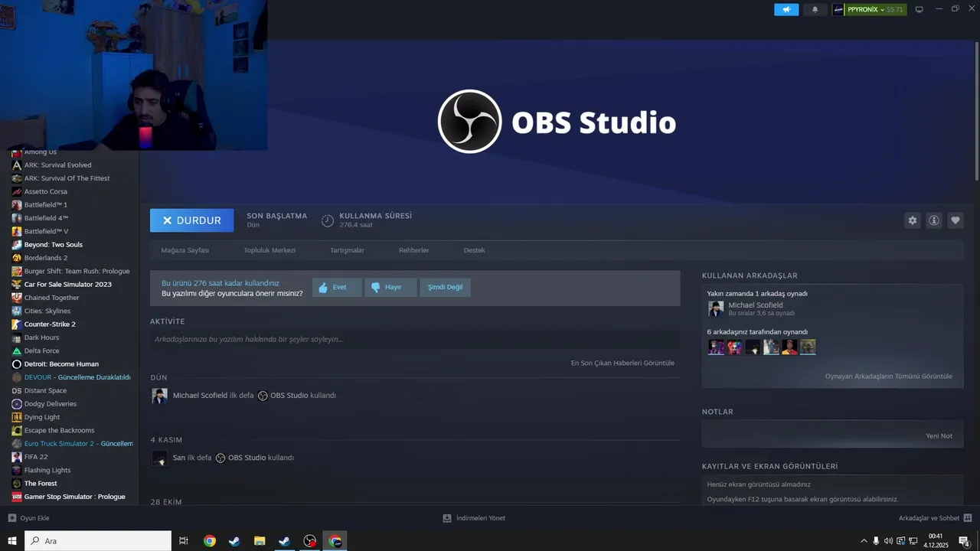Open the game info icon
The height and width of the screenshot is (551, 980).
pyautogui.click(x=934, y=220)
